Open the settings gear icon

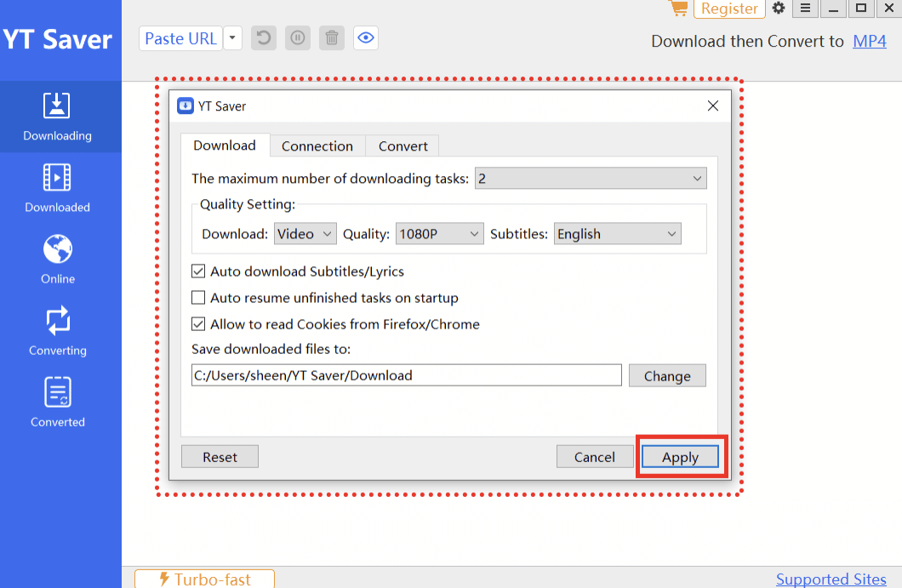779,8
